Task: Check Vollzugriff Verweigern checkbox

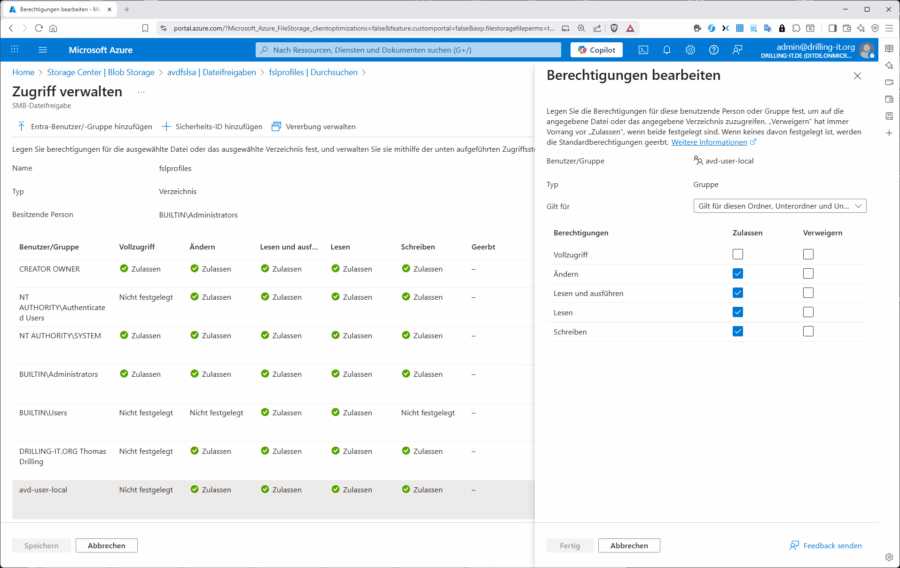Action: [808, 254]
